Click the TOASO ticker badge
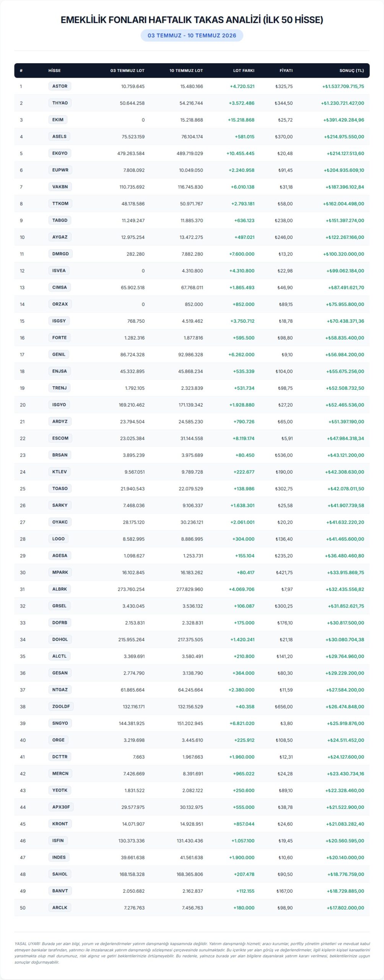This screenshot has height=980, width=384. click(60, 488)
